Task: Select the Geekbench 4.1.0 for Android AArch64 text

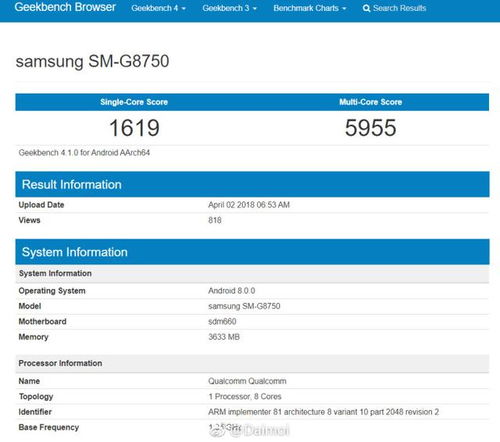Action: [x=84, y=153]
